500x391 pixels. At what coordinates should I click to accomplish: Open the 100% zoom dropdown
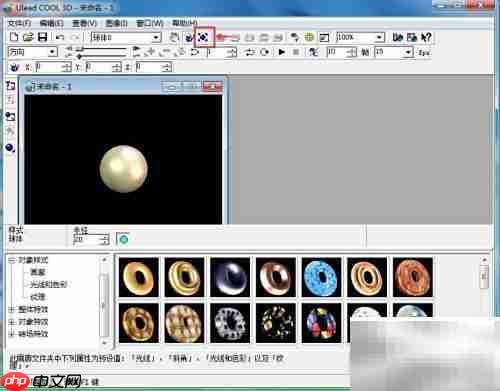click(x=379, y=37)
